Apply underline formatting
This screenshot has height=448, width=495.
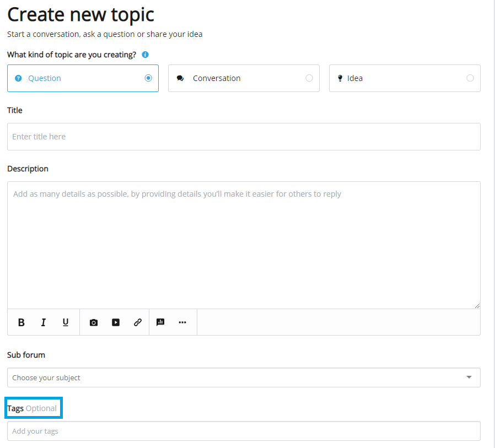pyautogui.click(x=66, y=322)
